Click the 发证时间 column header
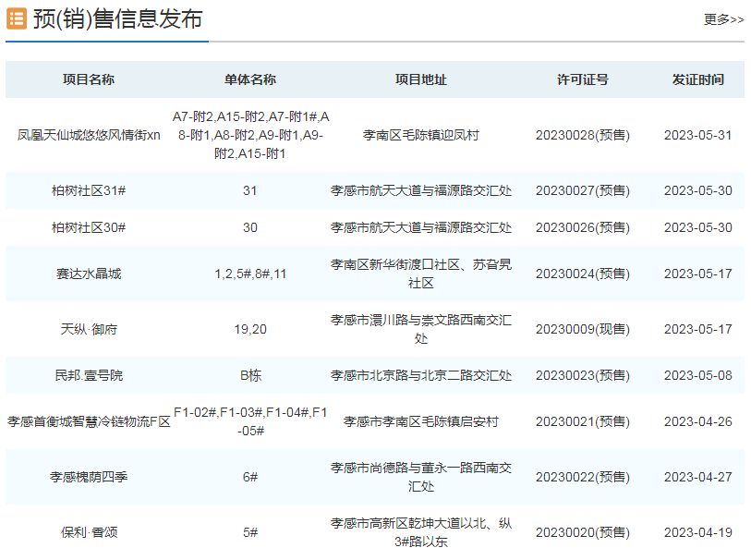The image size is (751, 560). pos(697,79)
